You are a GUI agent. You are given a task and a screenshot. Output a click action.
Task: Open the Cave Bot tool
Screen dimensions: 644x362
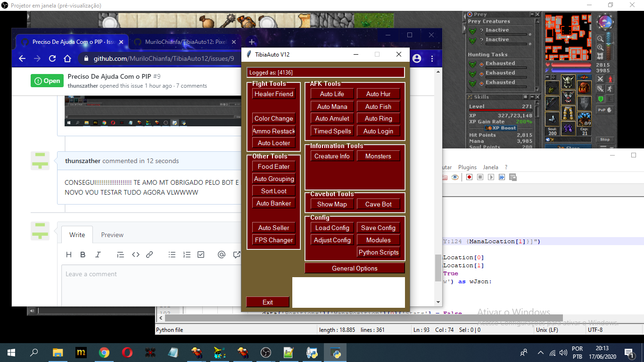(378, 204)
